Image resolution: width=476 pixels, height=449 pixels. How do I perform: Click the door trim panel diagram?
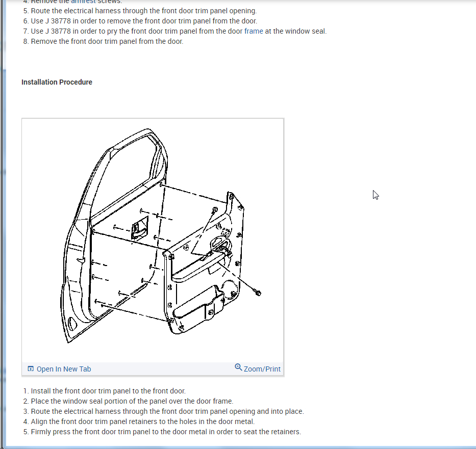[x=153, y=241]
